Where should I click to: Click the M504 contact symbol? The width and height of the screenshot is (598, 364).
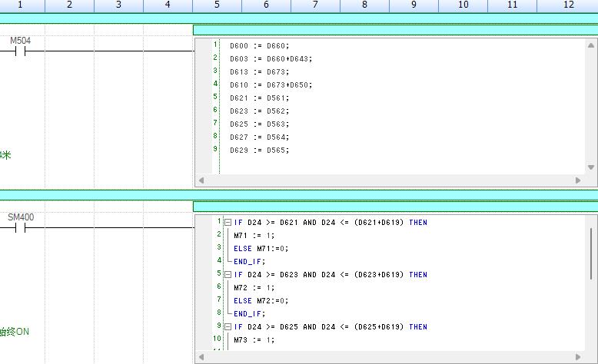tap(21, 51)
